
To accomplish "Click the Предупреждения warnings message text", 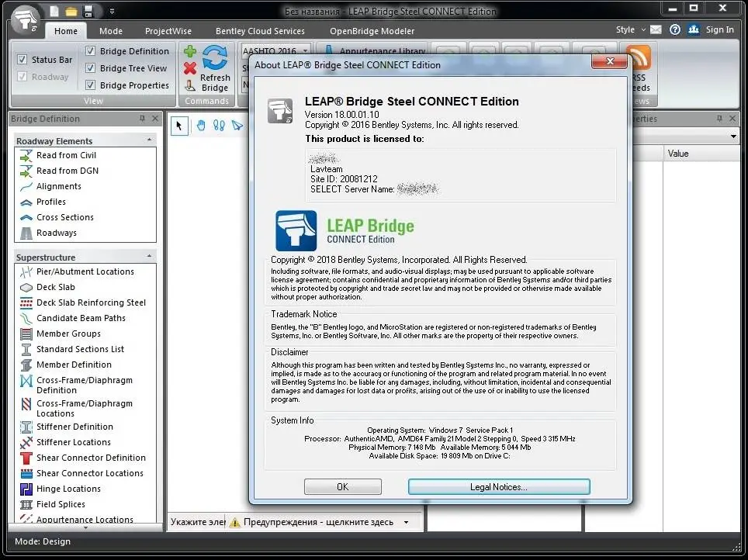I will (319, 522).
